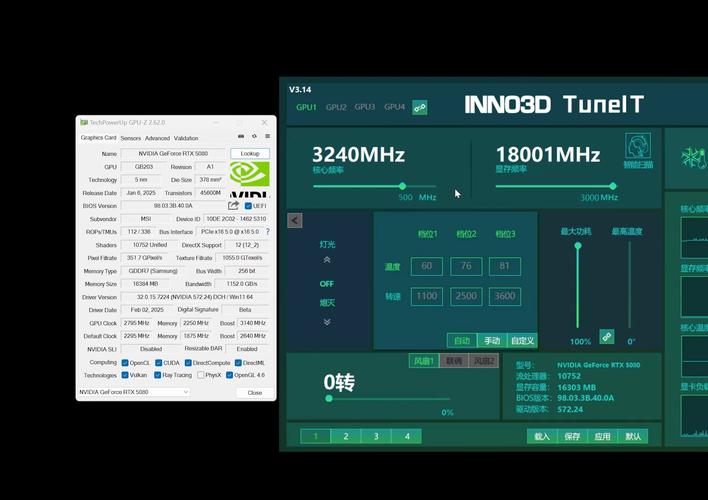708x500 pixels.
Task: Collapse the panel with the < arrow
Action: (294, 220)
